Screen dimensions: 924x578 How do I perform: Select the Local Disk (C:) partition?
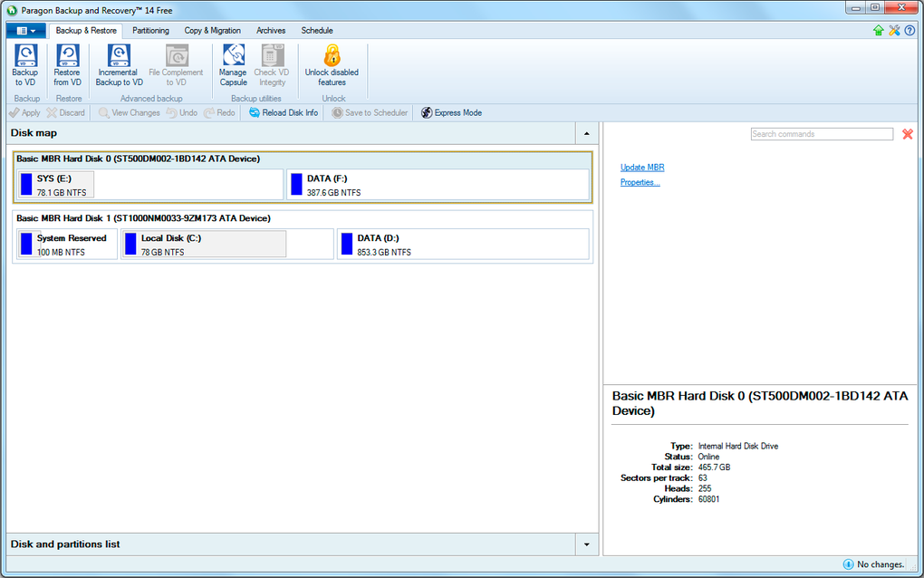tap(226, 244)
